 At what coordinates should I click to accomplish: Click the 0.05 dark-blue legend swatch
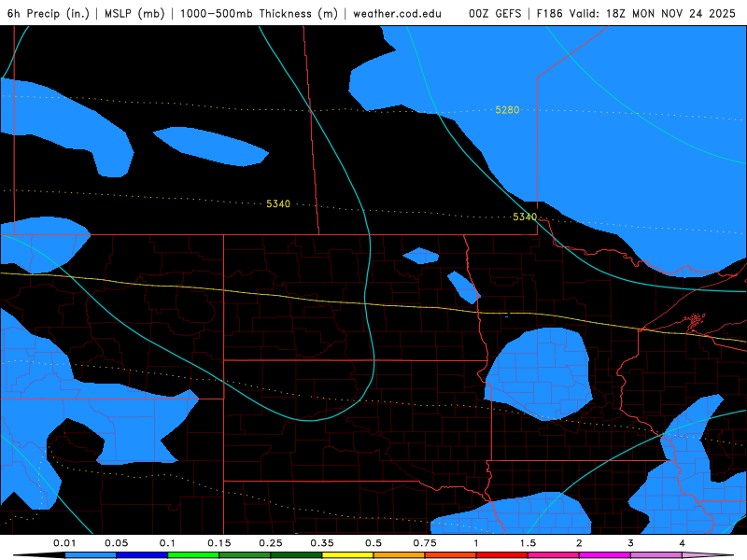point(142,555)
